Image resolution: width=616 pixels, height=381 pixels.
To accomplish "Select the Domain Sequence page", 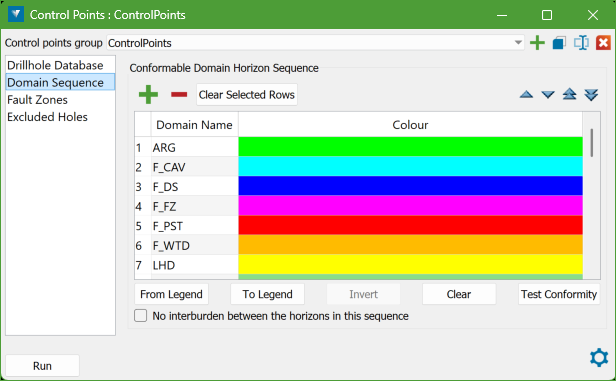I will [60, 82].
